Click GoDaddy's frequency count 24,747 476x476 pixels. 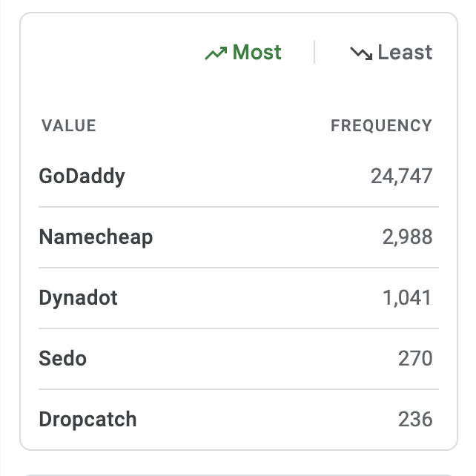pyautogui.click(x=401, y=176)
